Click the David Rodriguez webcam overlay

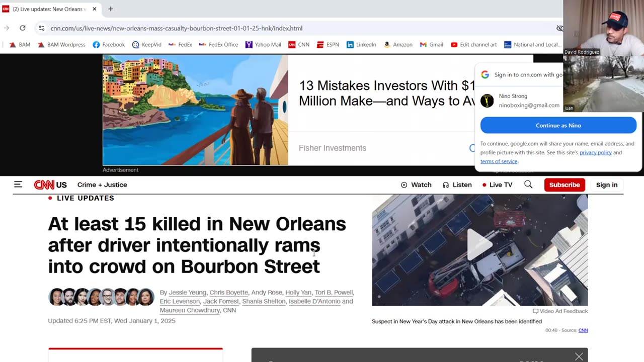pyautogui.click(x=604, y=28)
